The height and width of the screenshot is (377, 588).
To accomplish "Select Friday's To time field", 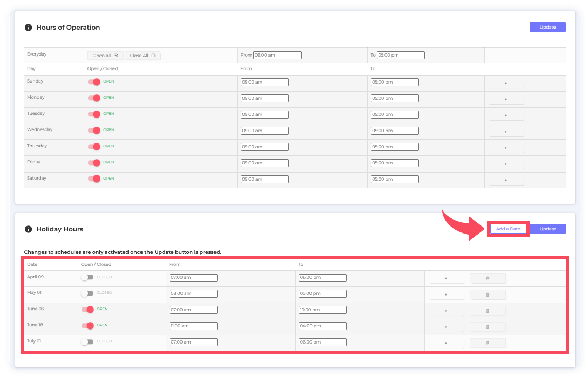I will pyautogui.click(x=395, y=163).
